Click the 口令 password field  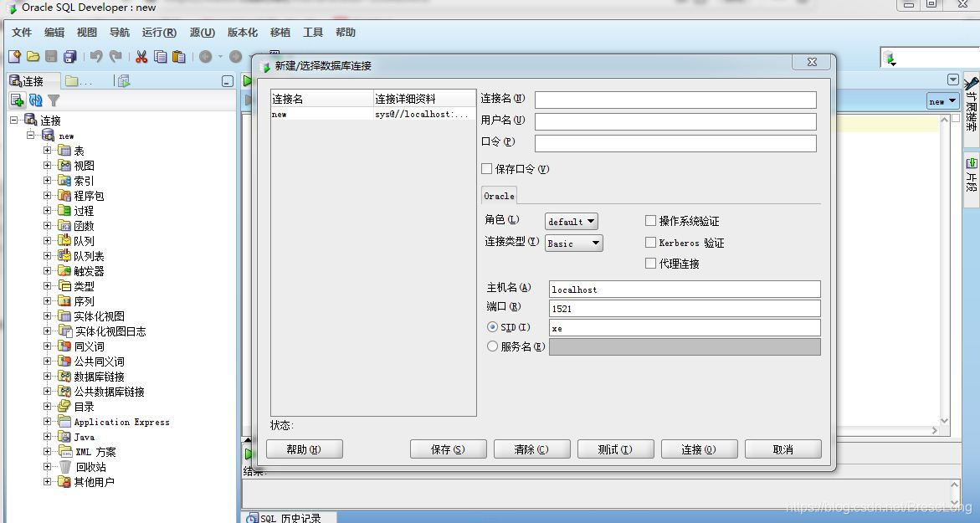click(675, 143)
